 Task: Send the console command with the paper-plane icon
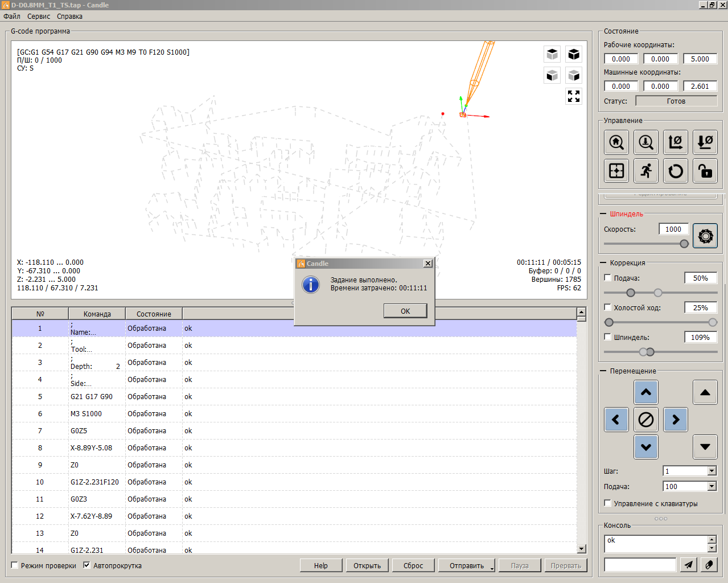(x=689, y=565)
